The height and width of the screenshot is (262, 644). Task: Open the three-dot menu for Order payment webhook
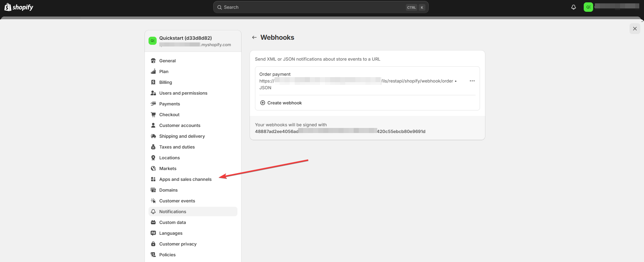tap(472, 81)
